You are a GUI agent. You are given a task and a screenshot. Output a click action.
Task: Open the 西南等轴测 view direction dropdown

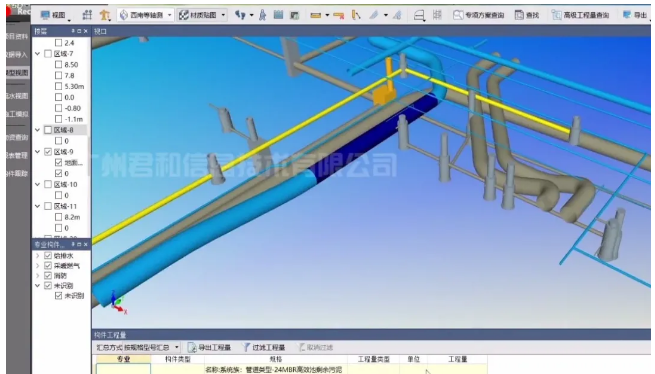point(145,15)
